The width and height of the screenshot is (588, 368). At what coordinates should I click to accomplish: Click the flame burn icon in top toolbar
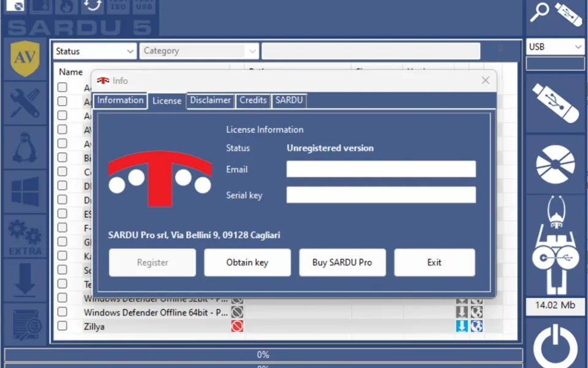click(x=66, y=6)
